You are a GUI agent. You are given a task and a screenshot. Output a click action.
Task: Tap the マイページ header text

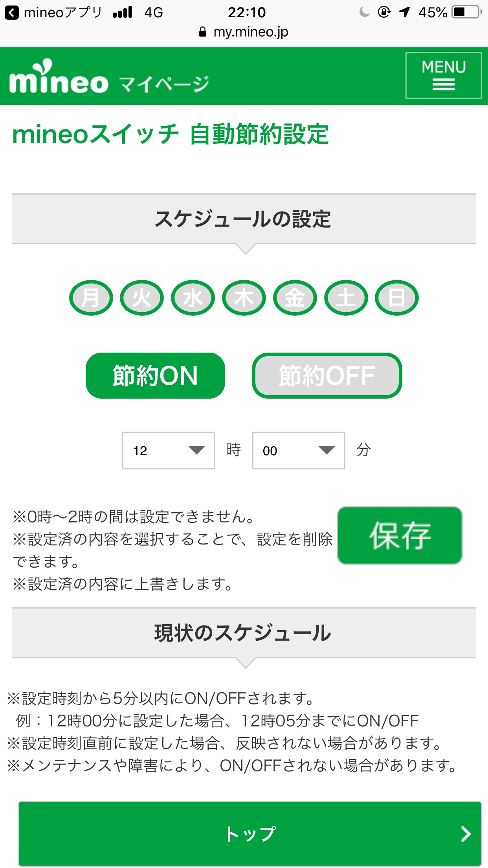click(x=164, y=83)
